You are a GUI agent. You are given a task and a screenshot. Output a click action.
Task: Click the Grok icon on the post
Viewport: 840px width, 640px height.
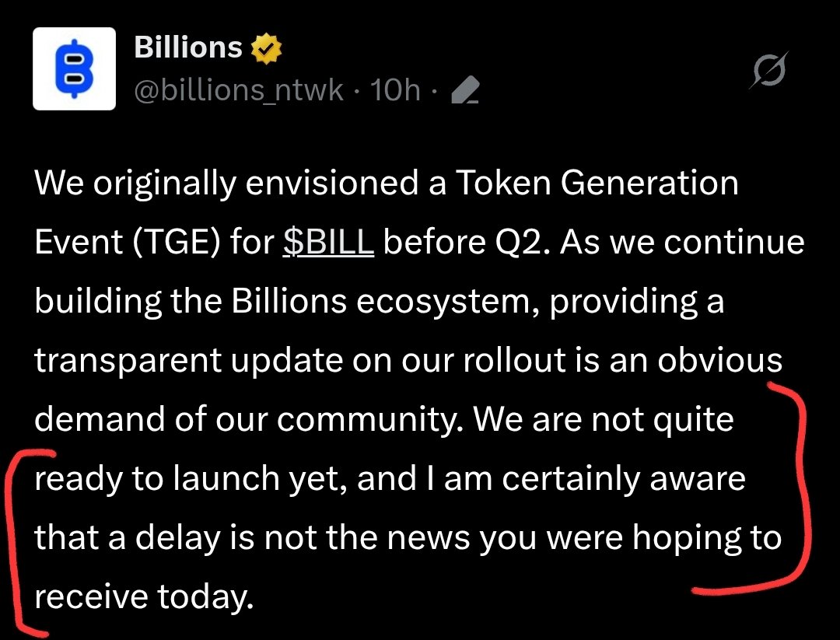(769, 73)
